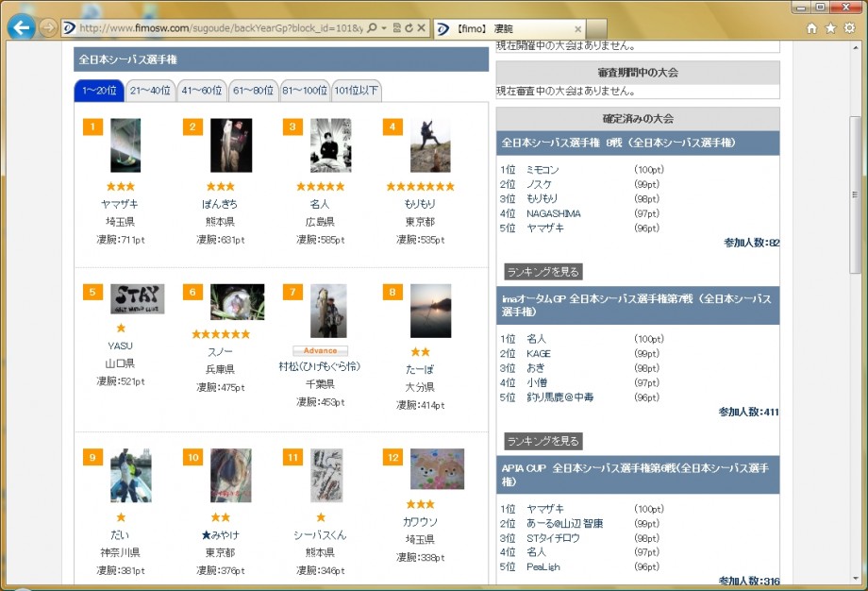Open rank 6 スノー's profile thumbnail
The height and width of the screenshot is (591, 868).
[238, 302]
